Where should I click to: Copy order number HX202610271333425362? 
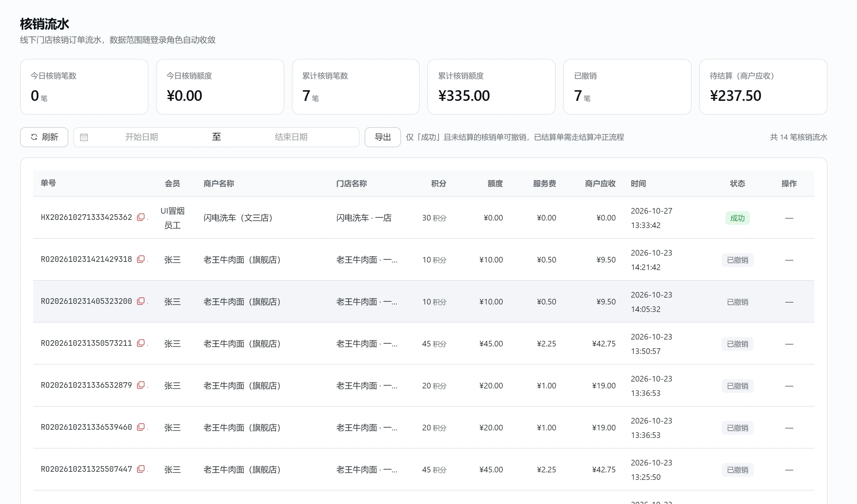pos(141,217)
